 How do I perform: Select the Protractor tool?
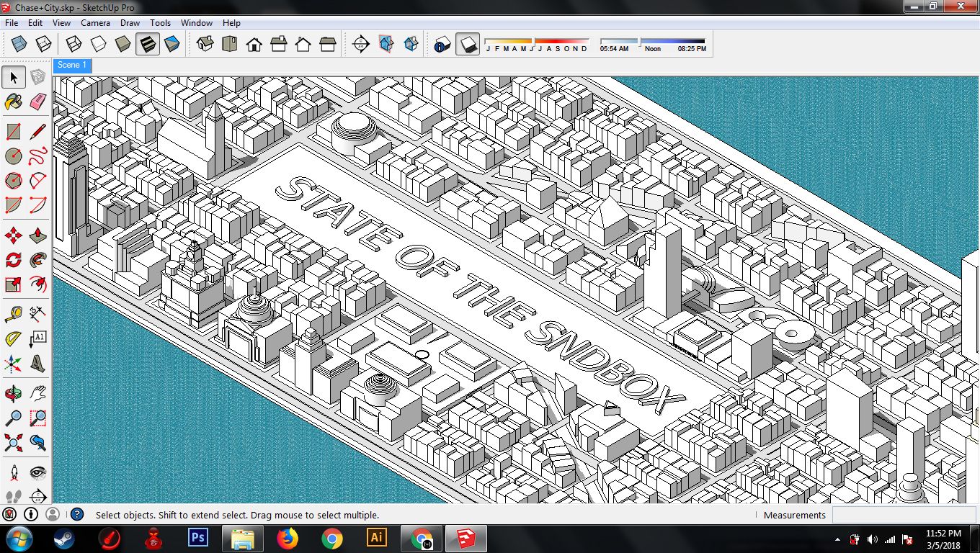(14, 339)
